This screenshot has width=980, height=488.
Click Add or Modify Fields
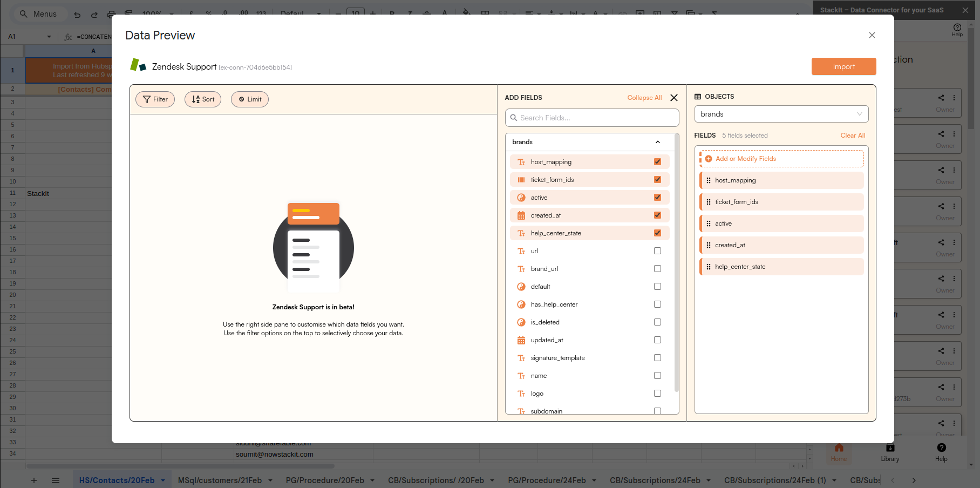tap(782, 159)
